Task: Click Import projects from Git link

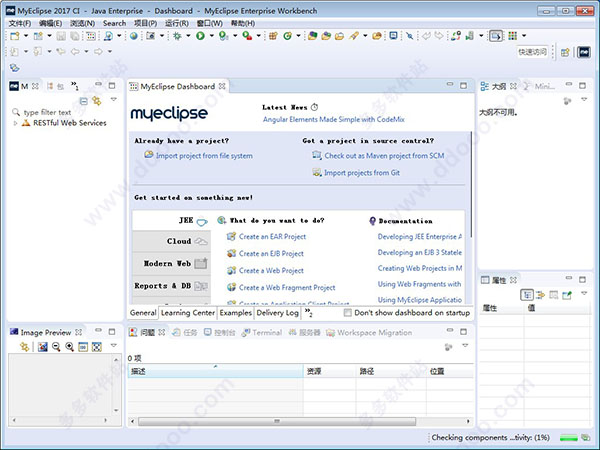Action: pos(362,173)
